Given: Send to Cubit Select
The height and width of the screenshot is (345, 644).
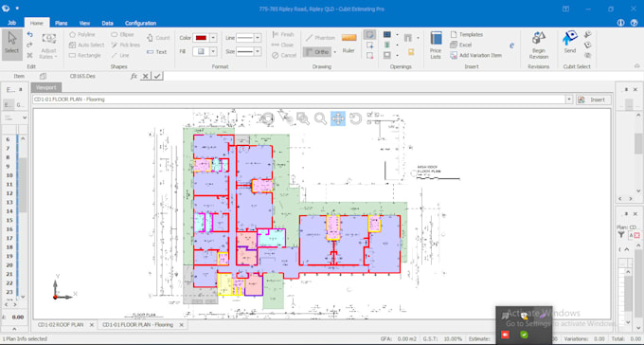Looking at the screenshot, I should 570,42.
